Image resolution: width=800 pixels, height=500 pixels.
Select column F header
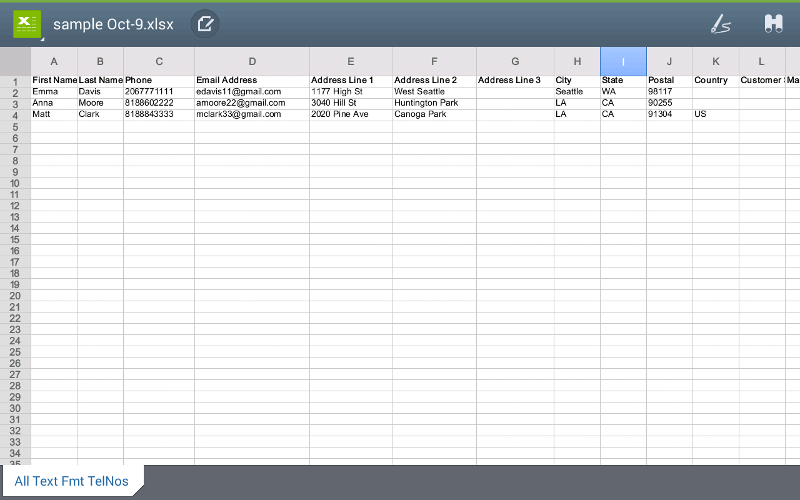435,61
